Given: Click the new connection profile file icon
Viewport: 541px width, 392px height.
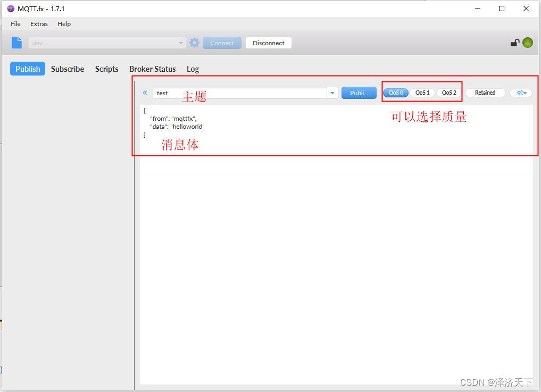Looking at the screenshot, I should click(x=16, y=43).
